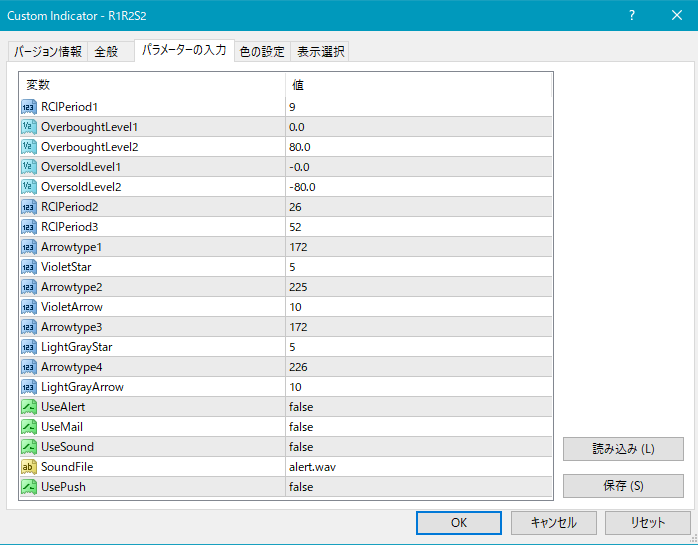Click the double-type icon beside OversoldLevel2
The width and height of the screenshot is (698, 545).
pos(28,187)
